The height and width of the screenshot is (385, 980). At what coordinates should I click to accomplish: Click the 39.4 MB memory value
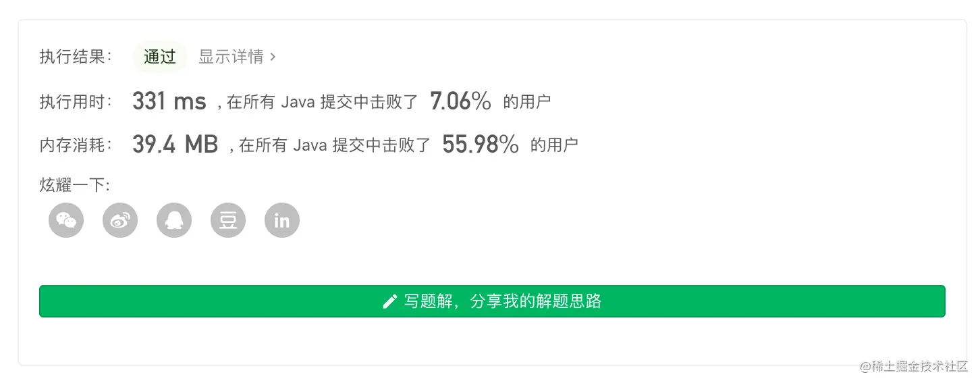coord(175,144)
